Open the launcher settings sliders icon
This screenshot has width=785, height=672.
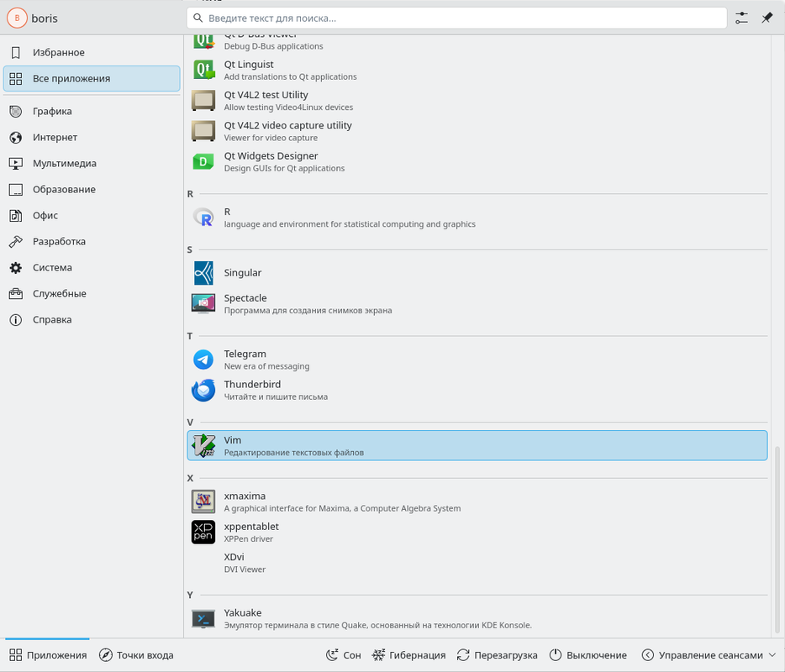[741, 18]
